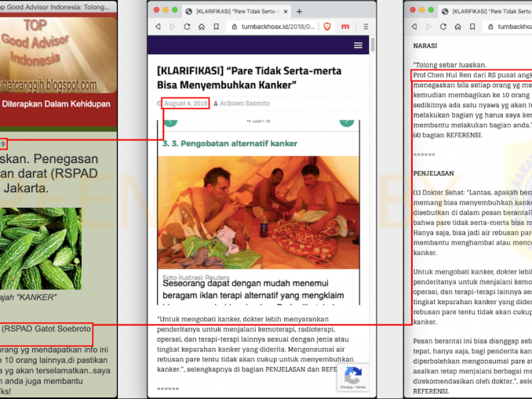Go to Home in right browser window
The height and width of the screenshot is (399, 532).
tap(457, 27)
